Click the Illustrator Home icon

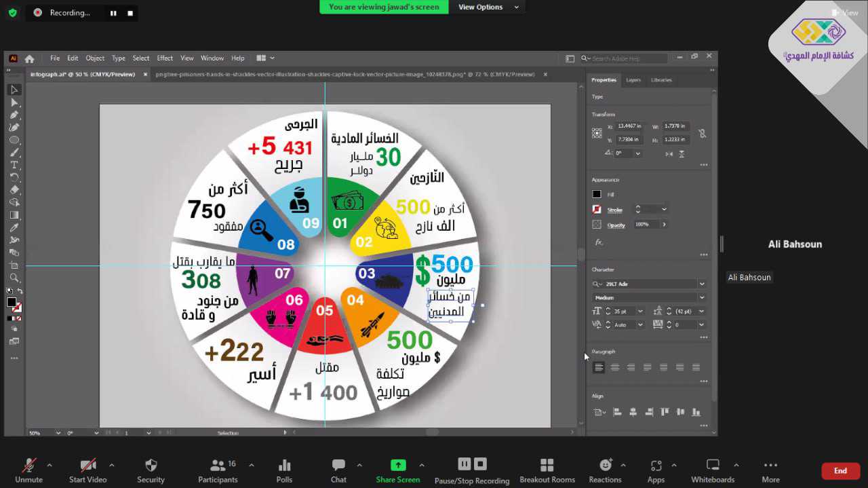[x=29, y=58]
